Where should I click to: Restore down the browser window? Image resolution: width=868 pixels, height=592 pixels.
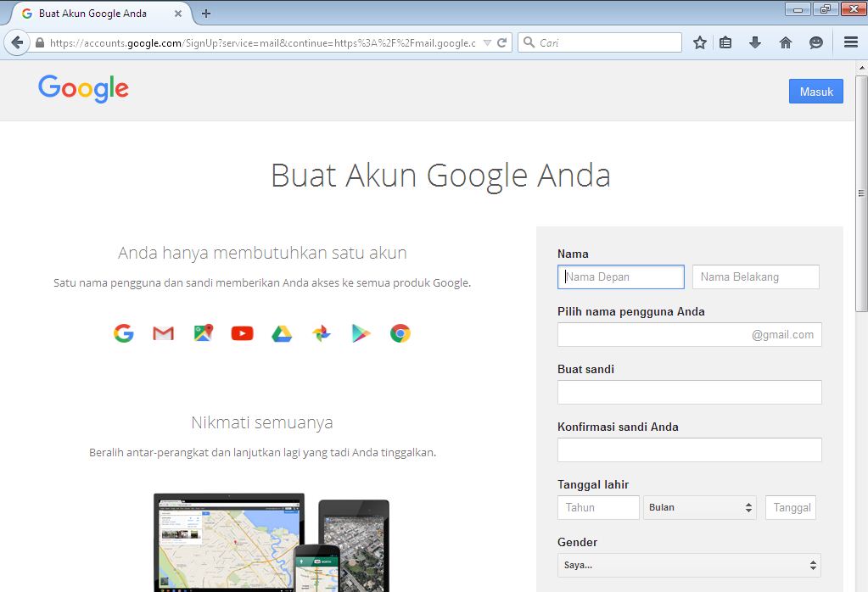tap(826, 8)
